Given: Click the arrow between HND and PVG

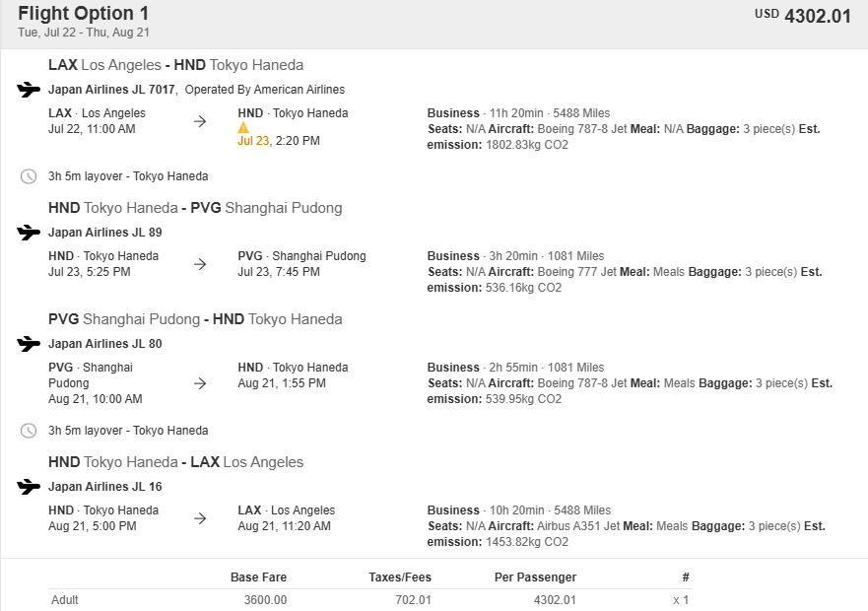Looking at the screenshot, I should (200, 263).
